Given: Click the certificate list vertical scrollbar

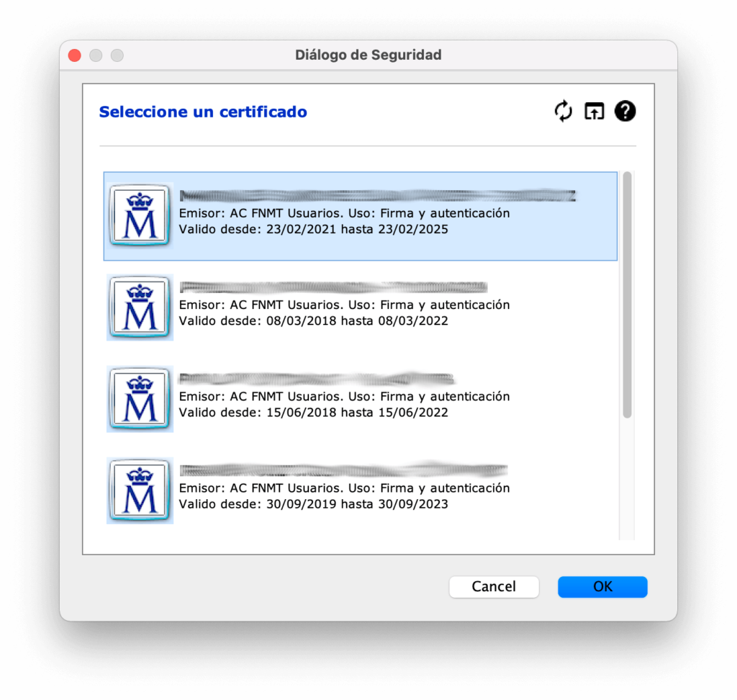Looking at the screenshot, I should [627, 295].
